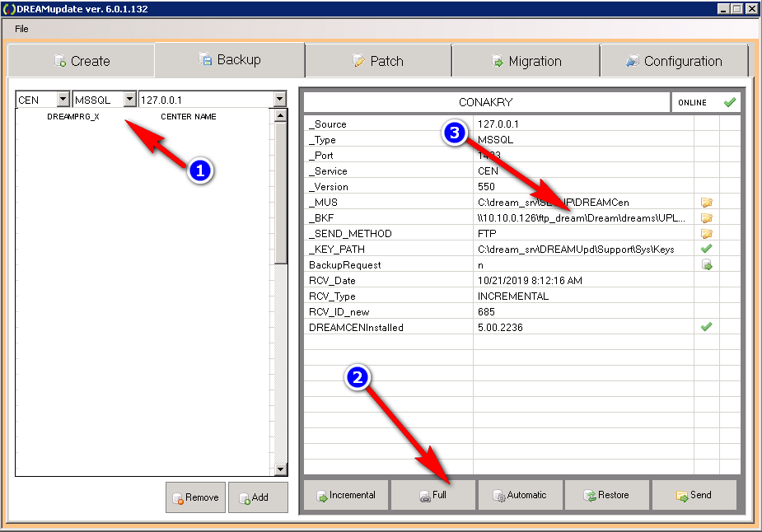
Task: Click the Add button
Action: click(258, 497)
